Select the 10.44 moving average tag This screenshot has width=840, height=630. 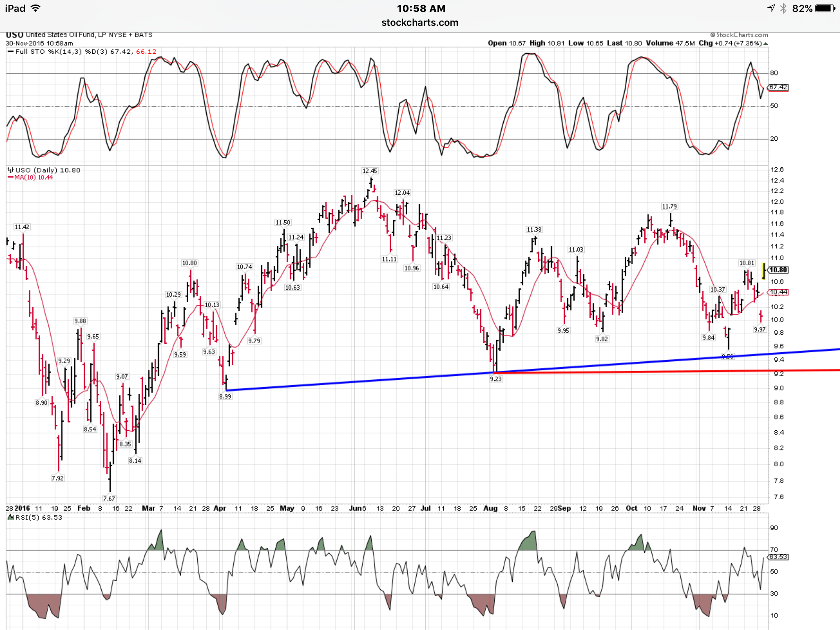pos(778,292)
